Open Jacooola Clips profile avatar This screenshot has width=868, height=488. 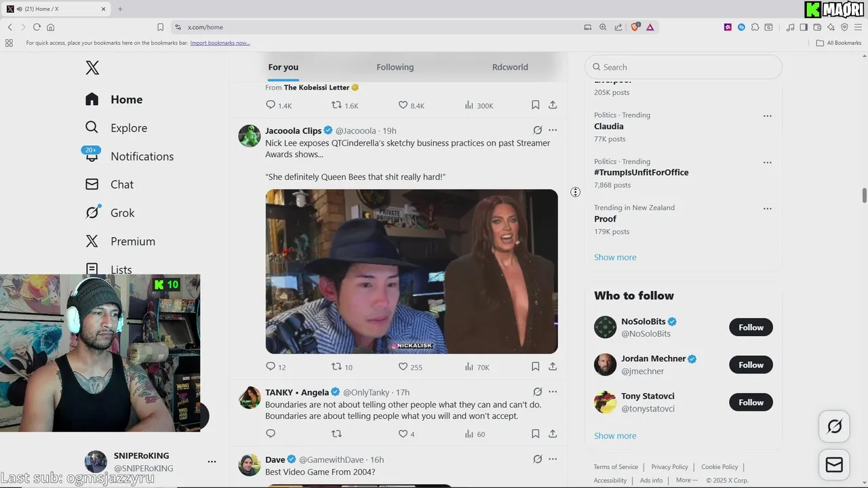(x=250, y=136)
